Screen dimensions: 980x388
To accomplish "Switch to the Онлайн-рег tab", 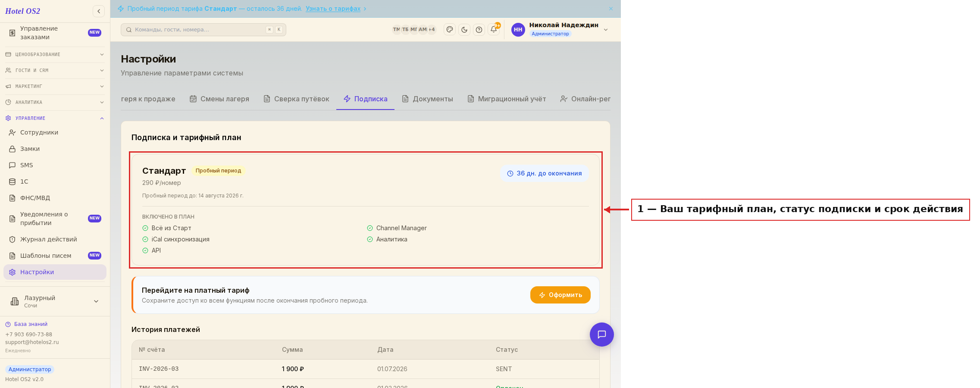I will (x=585, y=99).
